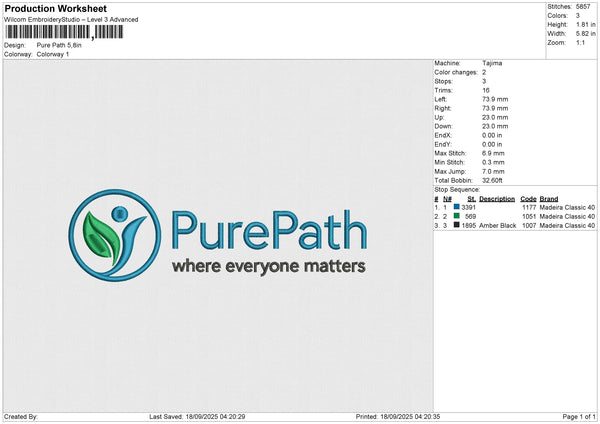Click the Trims value 16
Image resolution: width=600 pixels, height=424 pixels.
click(486, 90)
